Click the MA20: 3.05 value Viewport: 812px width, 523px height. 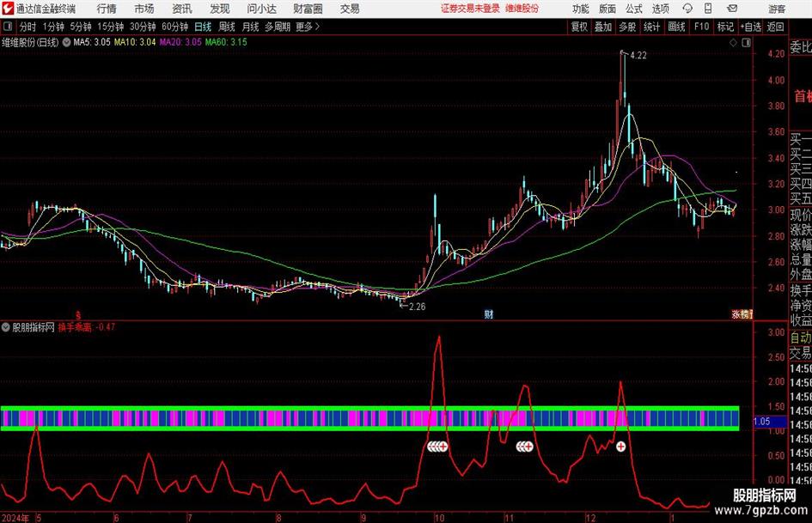(x=180, y=42)
